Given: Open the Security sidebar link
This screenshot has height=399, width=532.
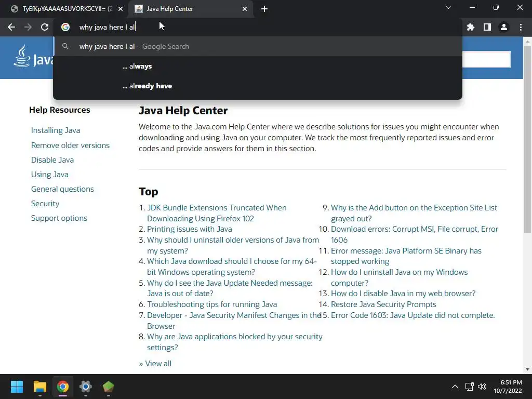Looking at the screenshot, I should click(45, 204).
